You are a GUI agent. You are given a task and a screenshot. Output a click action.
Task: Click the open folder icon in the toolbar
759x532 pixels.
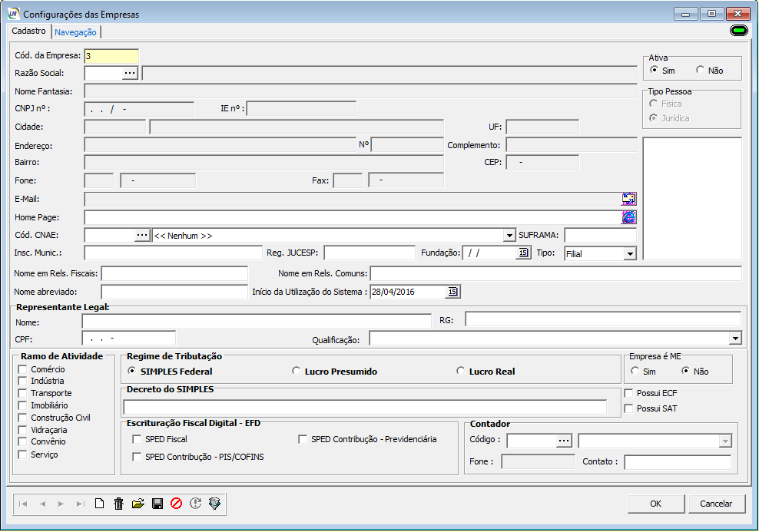click(x=138, y=504)
